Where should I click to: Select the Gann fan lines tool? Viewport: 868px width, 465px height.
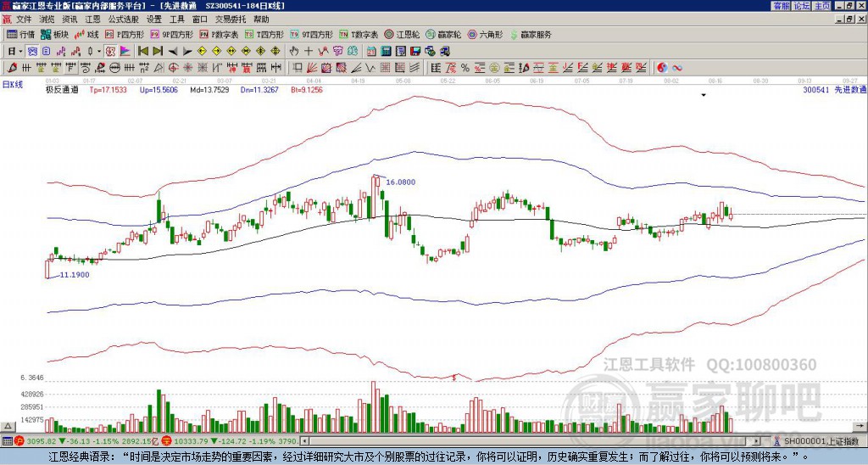[311, 68]
